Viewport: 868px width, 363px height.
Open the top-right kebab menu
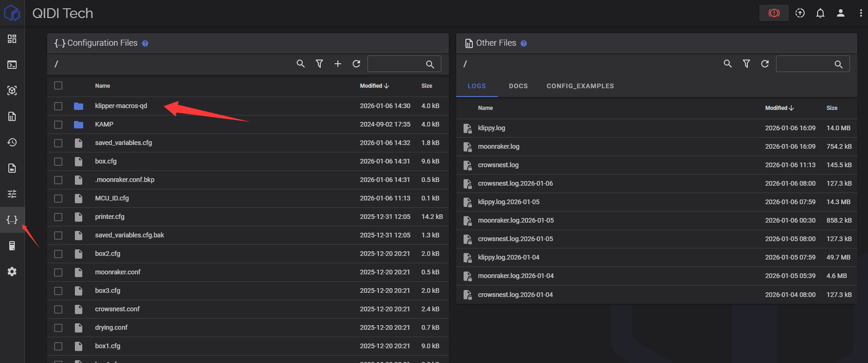[x=861, y=13]
